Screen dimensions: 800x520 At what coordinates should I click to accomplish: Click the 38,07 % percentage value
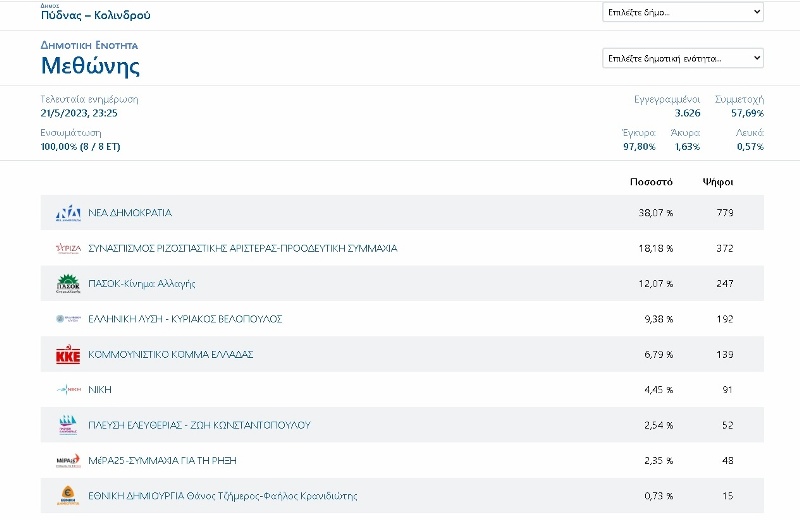click(656, 213)
